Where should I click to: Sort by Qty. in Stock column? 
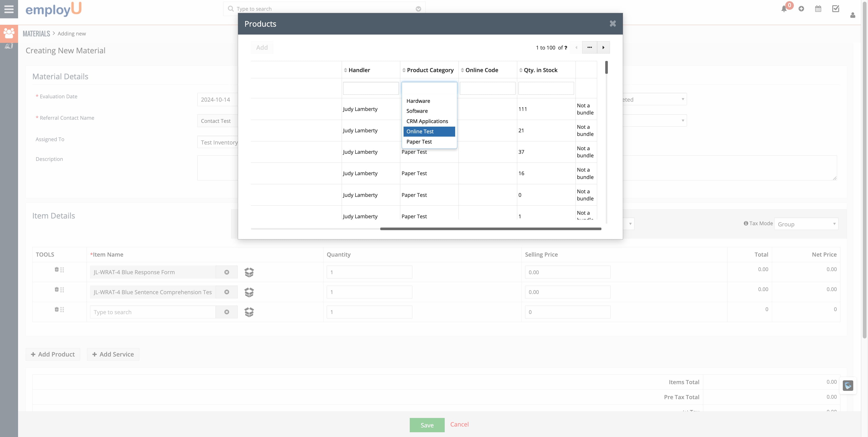540,70
